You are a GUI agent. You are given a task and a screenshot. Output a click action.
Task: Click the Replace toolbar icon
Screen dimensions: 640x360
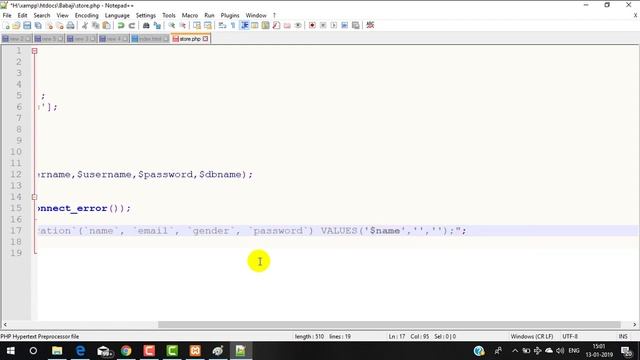click(x=157, y=25)
